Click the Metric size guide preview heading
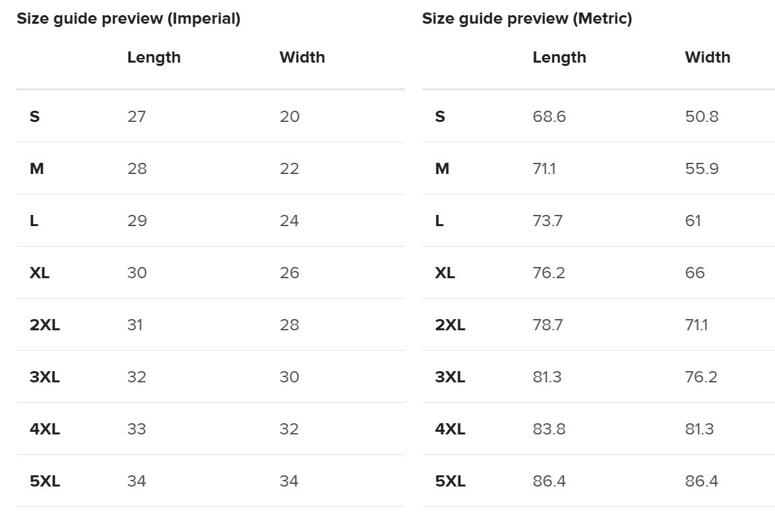Viewport: 775px width, 532px height. pyautogui.click(x=527, y=19)
